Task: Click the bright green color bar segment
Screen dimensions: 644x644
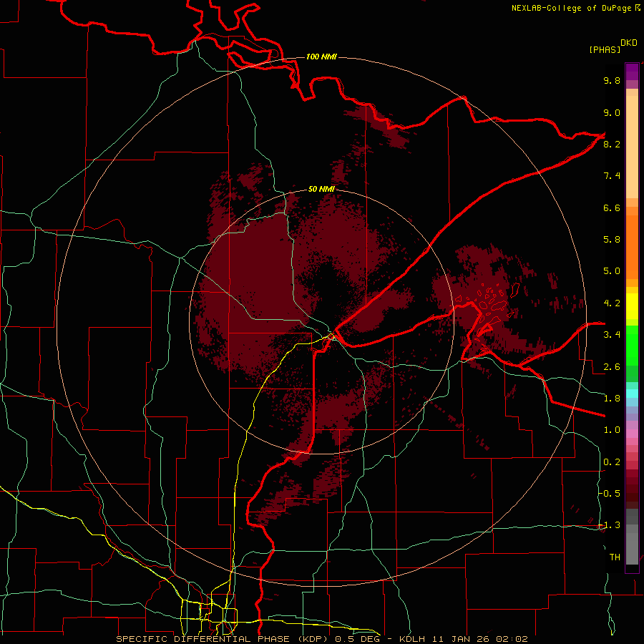Action: [x=632, y=345]
